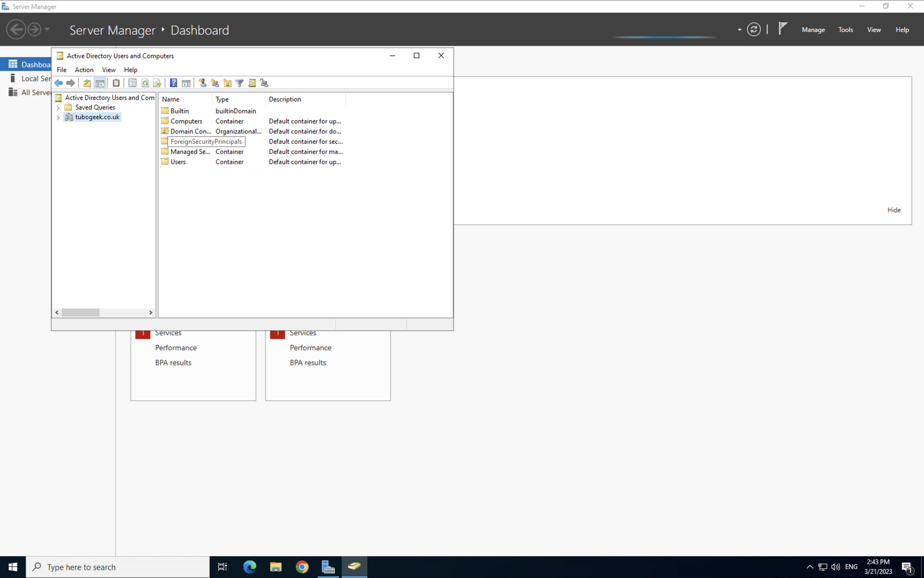Open the Server Manager notifications dropdown arrow

tap(739, 30)
